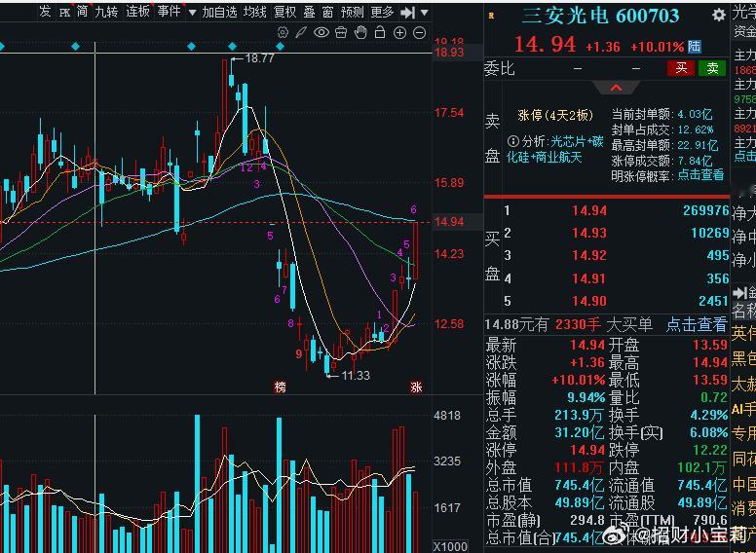Viewport: 756px width, 553px height.
Task: Open the 光芯片+碳化硅+商业航天 analysis link
Action: (555, 149)
